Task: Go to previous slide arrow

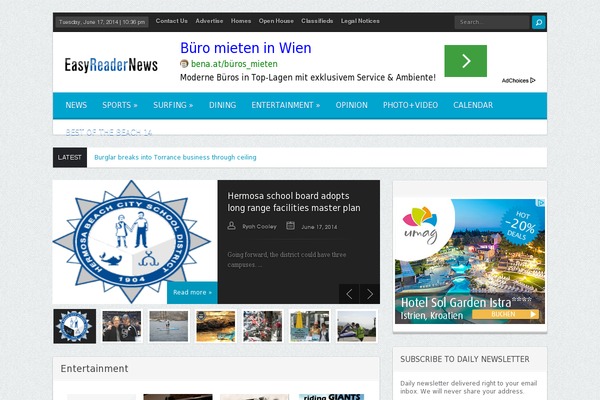Action: [x=349, y=294]
